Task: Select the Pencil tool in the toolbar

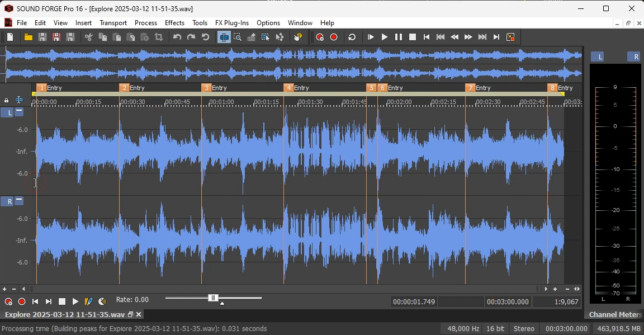Action: click(252, 37)
